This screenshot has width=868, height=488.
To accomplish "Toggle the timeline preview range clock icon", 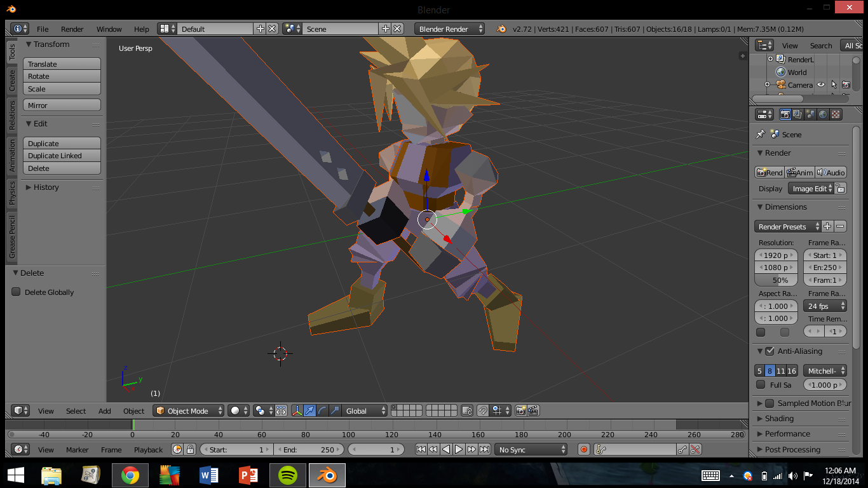I will click(177, 449).
